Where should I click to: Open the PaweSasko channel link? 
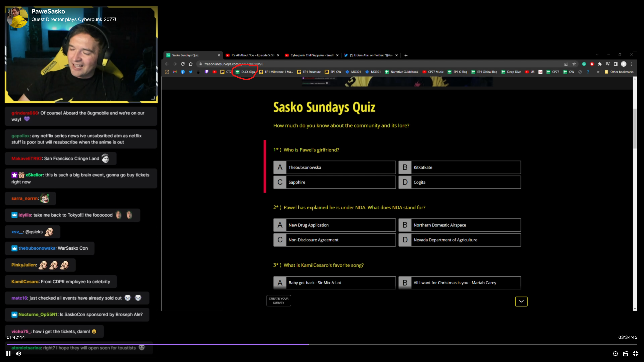pos(48,12)
